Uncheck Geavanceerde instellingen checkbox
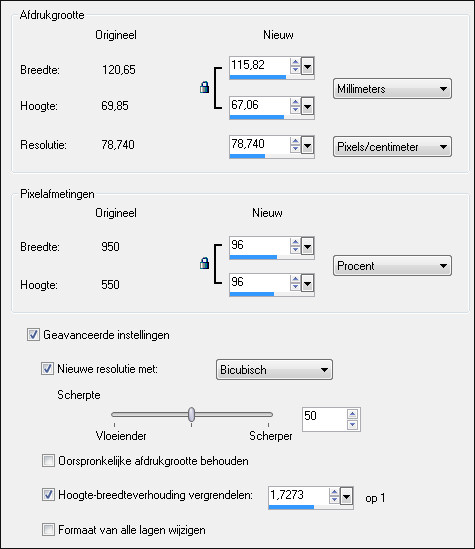 33,335
